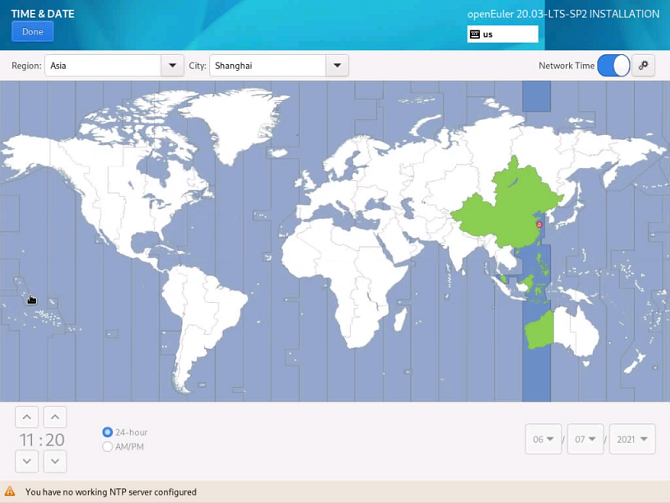
Task: Open the month dropdown showing 06
Action: [x=545, y=439]
